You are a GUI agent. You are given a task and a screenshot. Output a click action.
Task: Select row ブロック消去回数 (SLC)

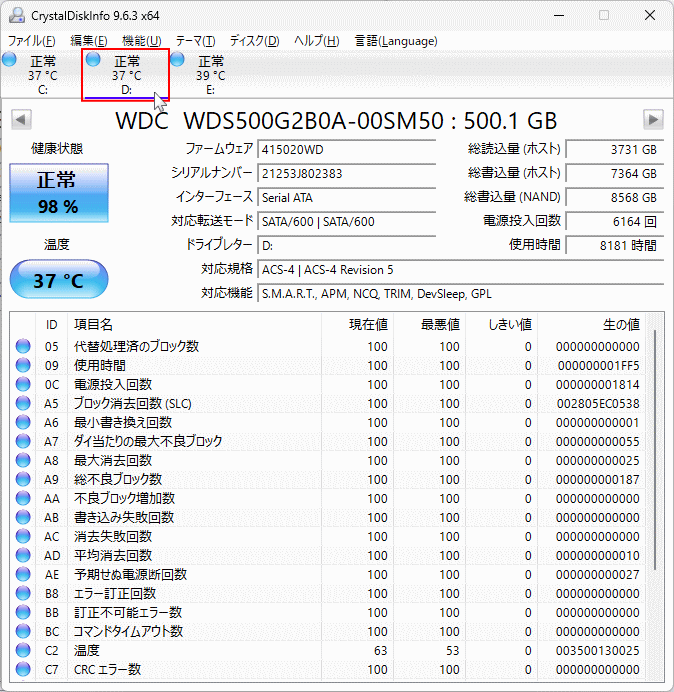pyautogui.click(x=328, y=403)
